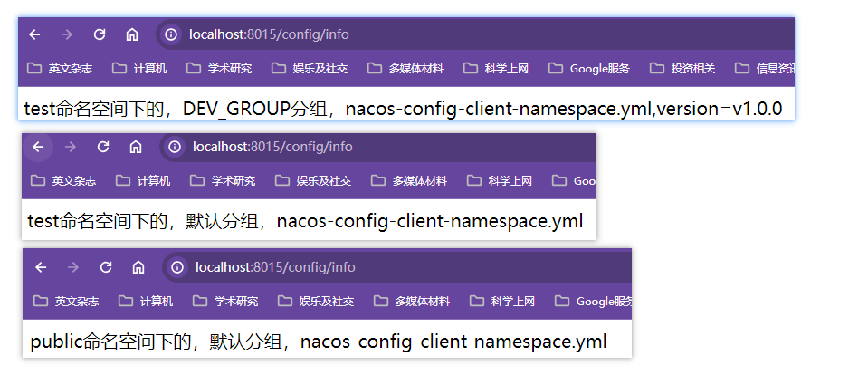Open the 投资相关 bookmark folder
This screenshot has width=868, height=366.
click(x=683, y=68)
